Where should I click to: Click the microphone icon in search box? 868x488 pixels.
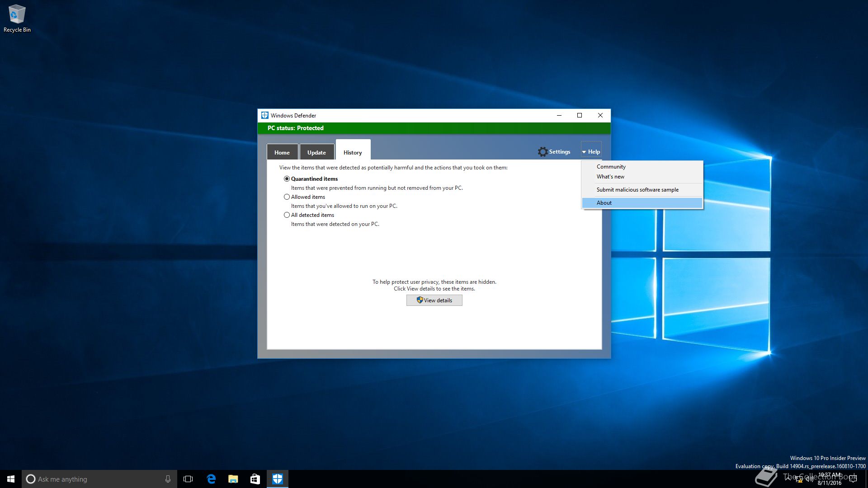168,479
